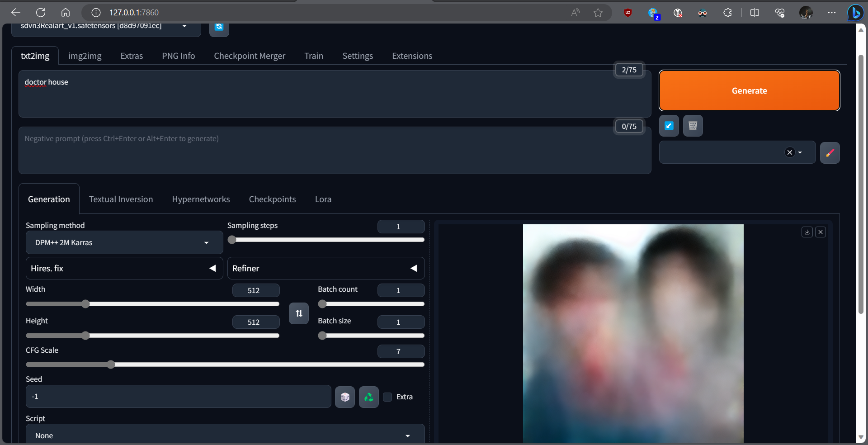The width and height of the screenshot is (868, 445).
Task: Download the generated image
Action: point(807,232)
